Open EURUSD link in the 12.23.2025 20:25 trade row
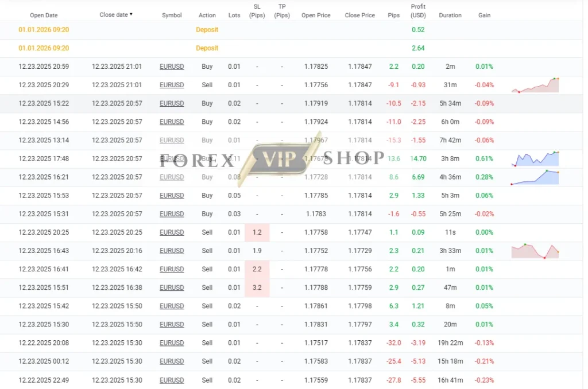The image size is (588, 389). pos(172,232)
